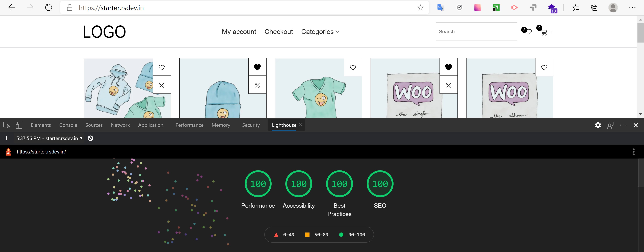Click the browser refresh button
Image resolution: width=644 pixels, height=252 pixels.
48,8
